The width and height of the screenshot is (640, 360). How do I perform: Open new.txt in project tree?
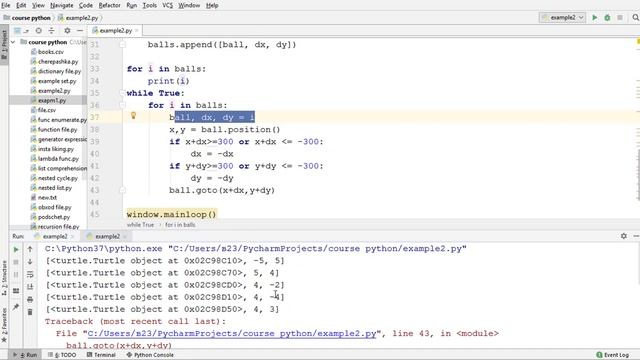47,197
